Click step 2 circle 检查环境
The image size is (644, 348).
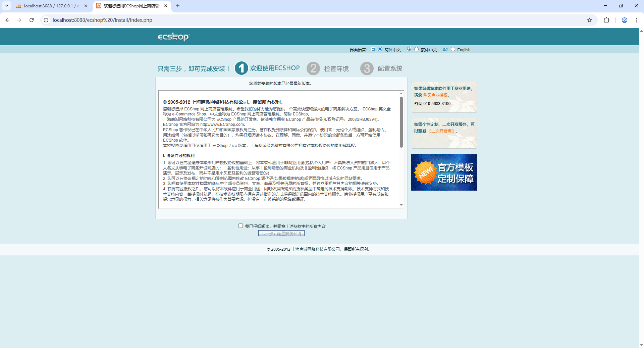[x=313, y=68]
